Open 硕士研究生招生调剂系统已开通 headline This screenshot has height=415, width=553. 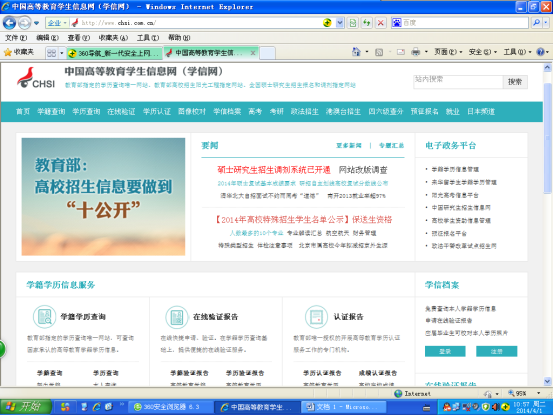point(274,170)
